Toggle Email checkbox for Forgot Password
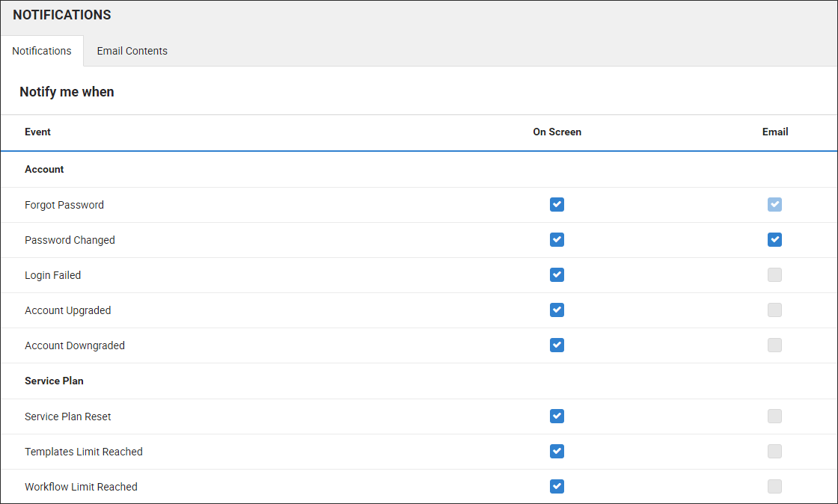 (x=774, y=205)
